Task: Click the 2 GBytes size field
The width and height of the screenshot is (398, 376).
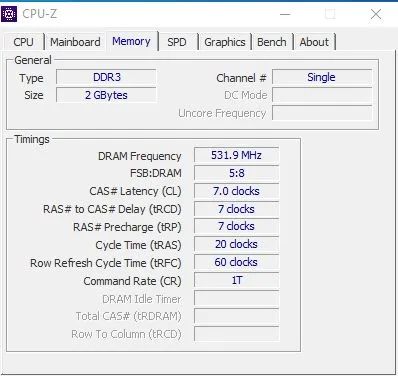Action: [106, 95]
